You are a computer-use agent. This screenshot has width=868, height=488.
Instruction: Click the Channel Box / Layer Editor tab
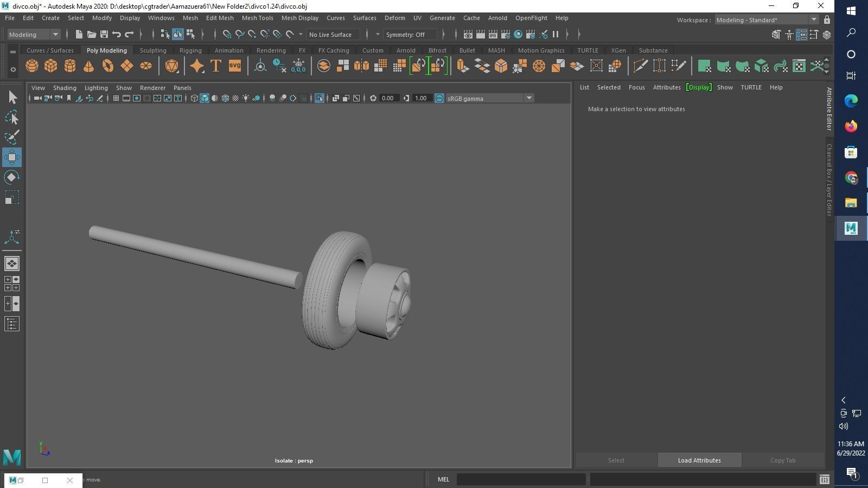point(829,180)
